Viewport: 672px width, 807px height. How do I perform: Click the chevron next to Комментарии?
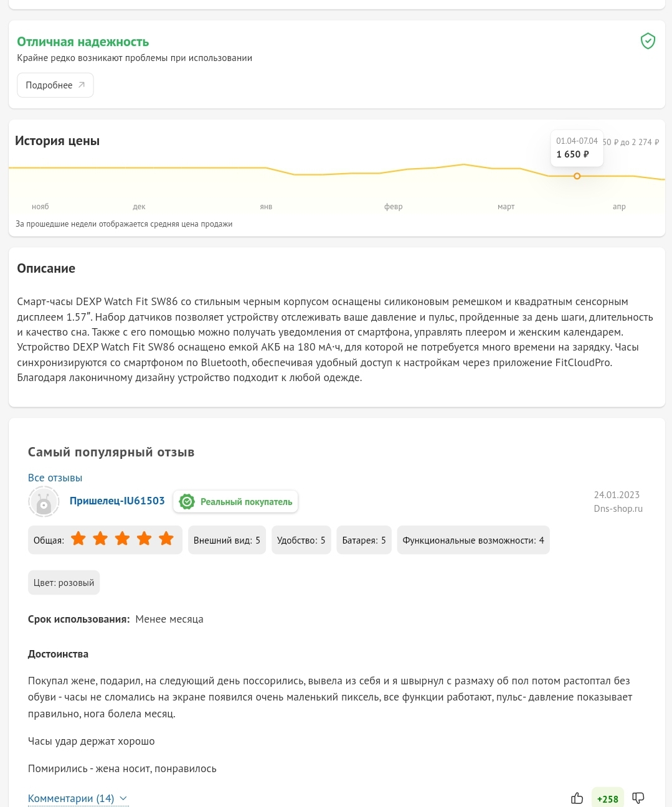click(123, 798)
